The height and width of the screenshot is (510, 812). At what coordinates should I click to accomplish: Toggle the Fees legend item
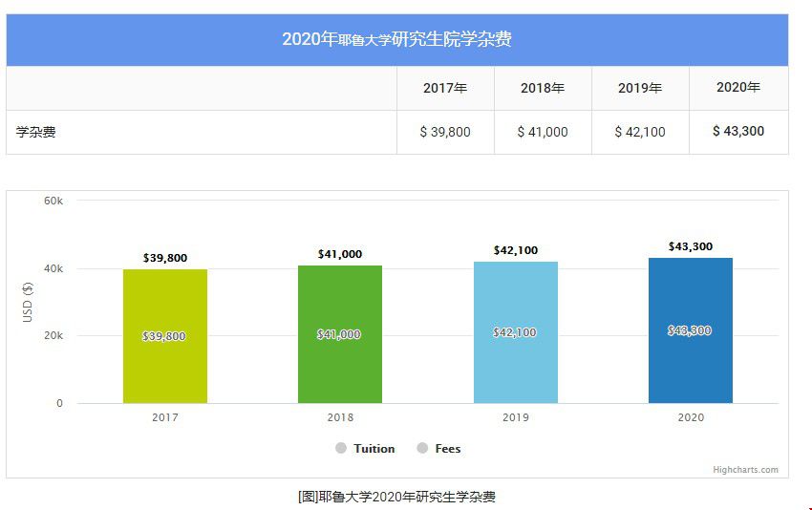pos(439,448)
